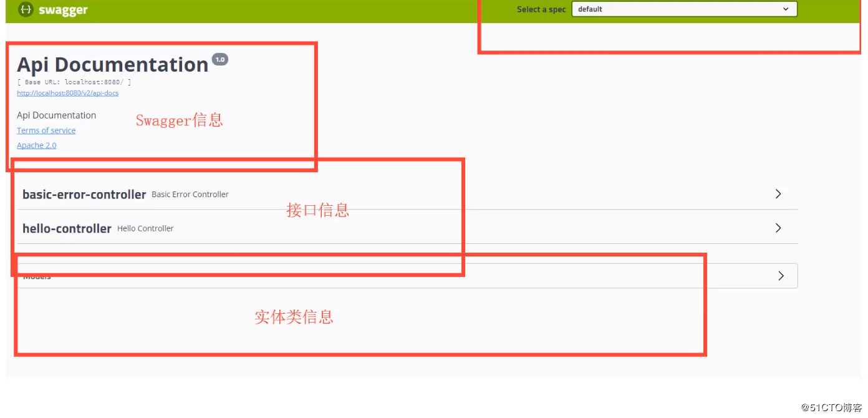Click the swagger brand text
This screenshot has height=418, width=868.
tap(63, 10)
